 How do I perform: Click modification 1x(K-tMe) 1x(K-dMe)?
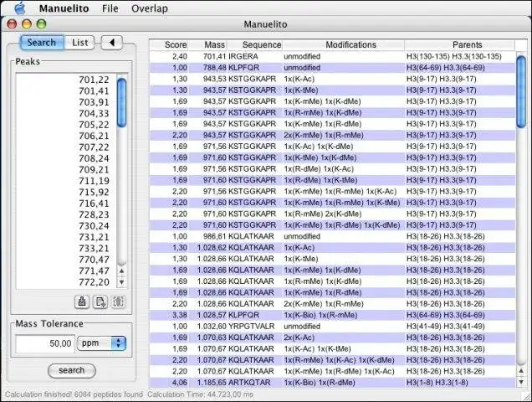tap(320, 157)
